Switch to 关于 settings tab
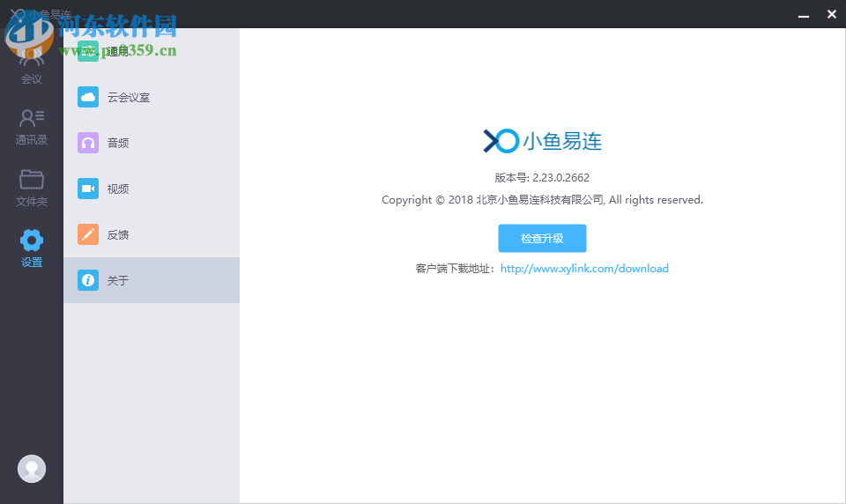 (x=152, y=280)
